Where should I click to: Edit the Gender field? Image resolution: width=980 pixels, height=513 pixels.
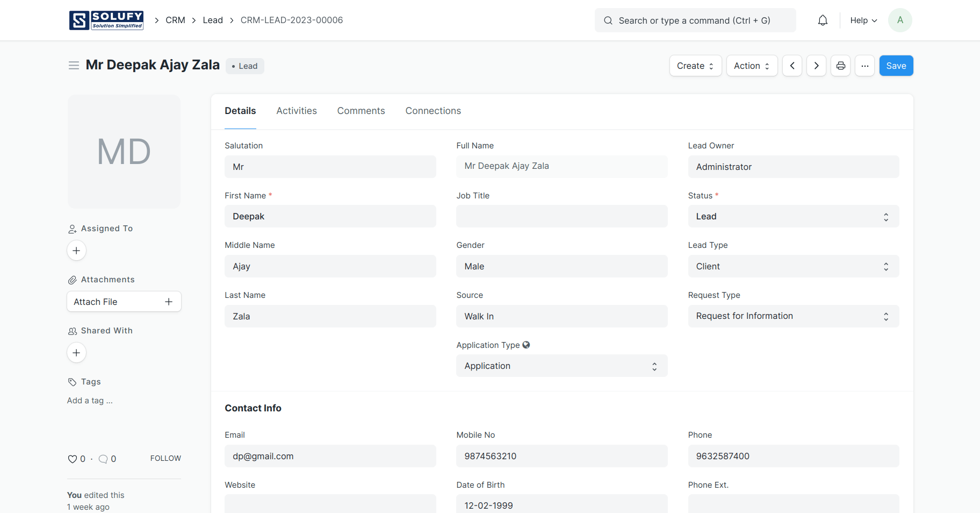[x=561, y=266]
